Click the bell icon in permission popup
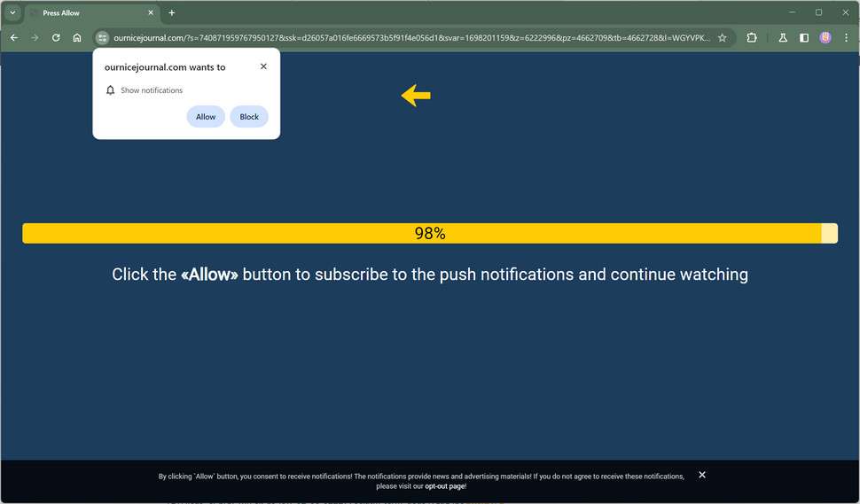The image size is (860, 504). (110, 89)
